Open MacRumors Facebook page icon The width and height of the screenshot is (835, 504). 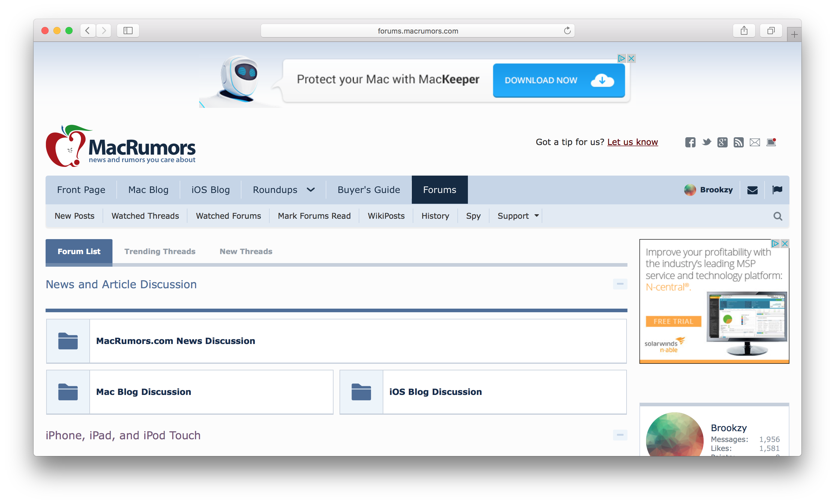[x=690, y=142]
